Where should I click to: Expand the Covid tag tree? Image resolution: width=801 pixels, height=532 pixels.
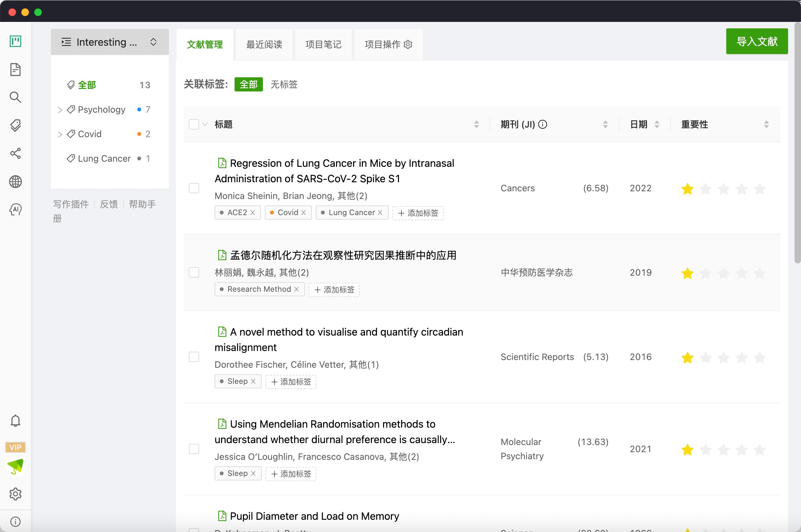pos(60,134)
